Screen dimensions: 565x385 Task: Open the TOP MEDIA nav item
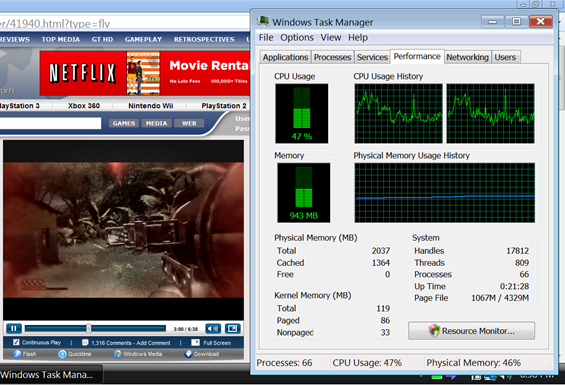pyautogui.click(x=61, y=39)
